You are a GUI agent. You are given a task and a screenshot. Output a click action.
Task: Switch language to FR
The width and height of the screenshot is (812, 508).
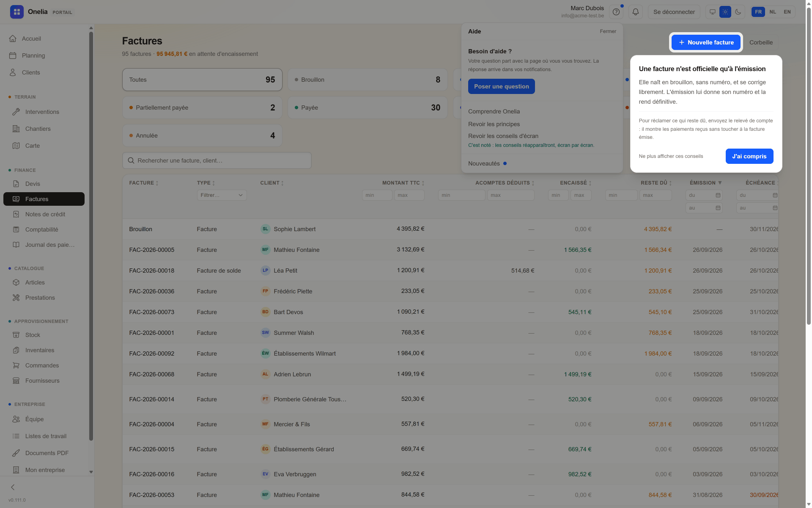tap(758, 12)
